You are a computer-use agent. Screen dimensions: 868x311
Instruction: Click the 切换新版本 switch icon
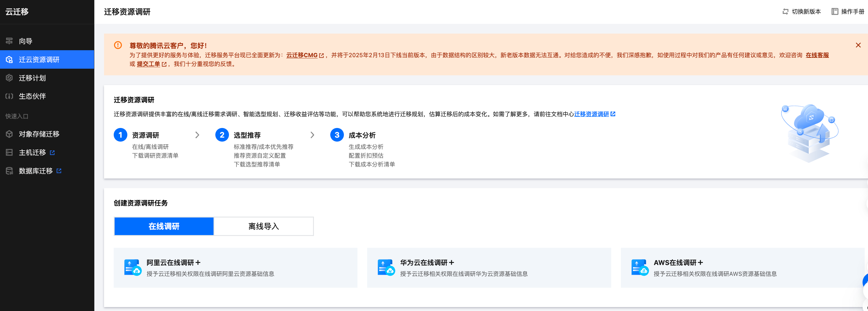click(x=785, y=11)
